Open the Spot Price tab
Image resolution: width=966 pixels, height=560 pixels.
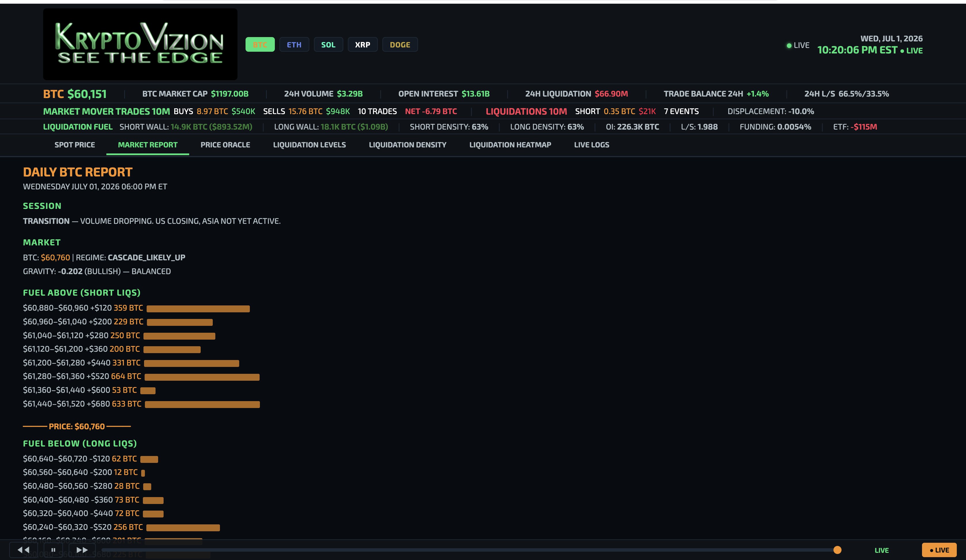coord(75,145)
